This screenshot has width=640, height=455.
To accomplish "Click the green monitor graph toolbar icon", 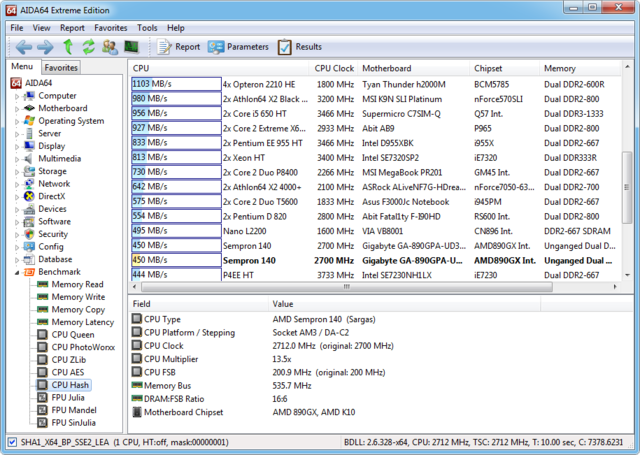I will click(x=131, y=47).
